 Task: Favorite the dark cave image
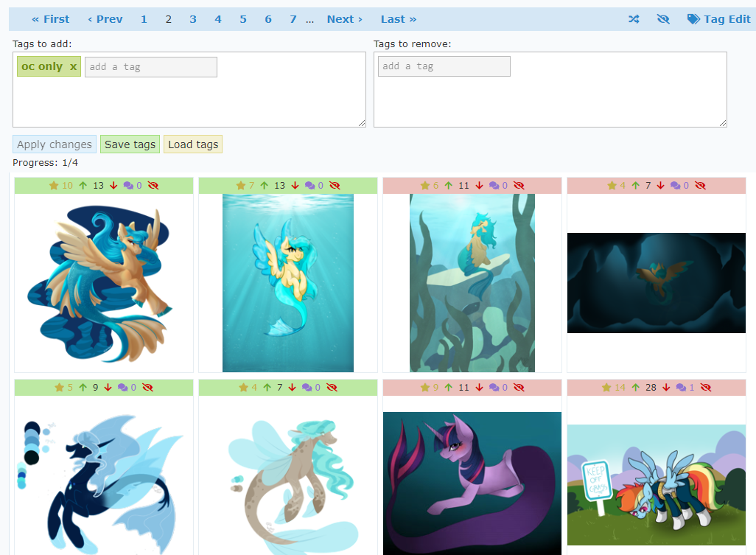coord(612,186)
